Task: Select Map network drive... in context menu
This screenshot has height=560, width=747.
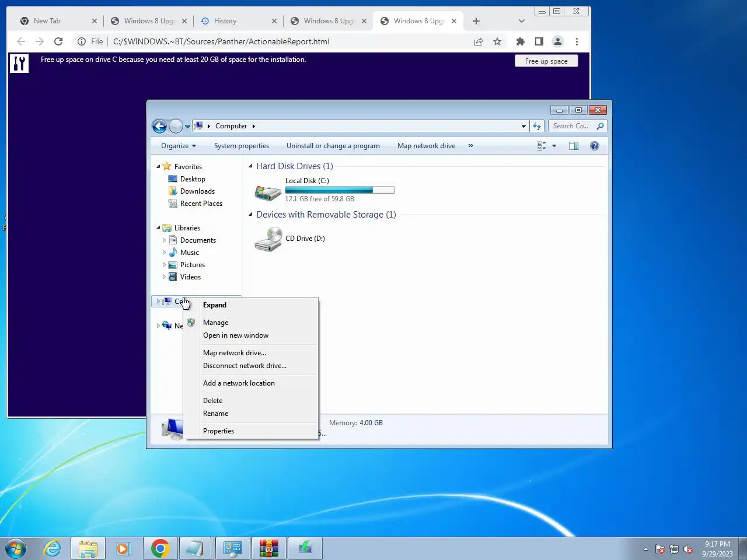Action: [x=251, y=353]
